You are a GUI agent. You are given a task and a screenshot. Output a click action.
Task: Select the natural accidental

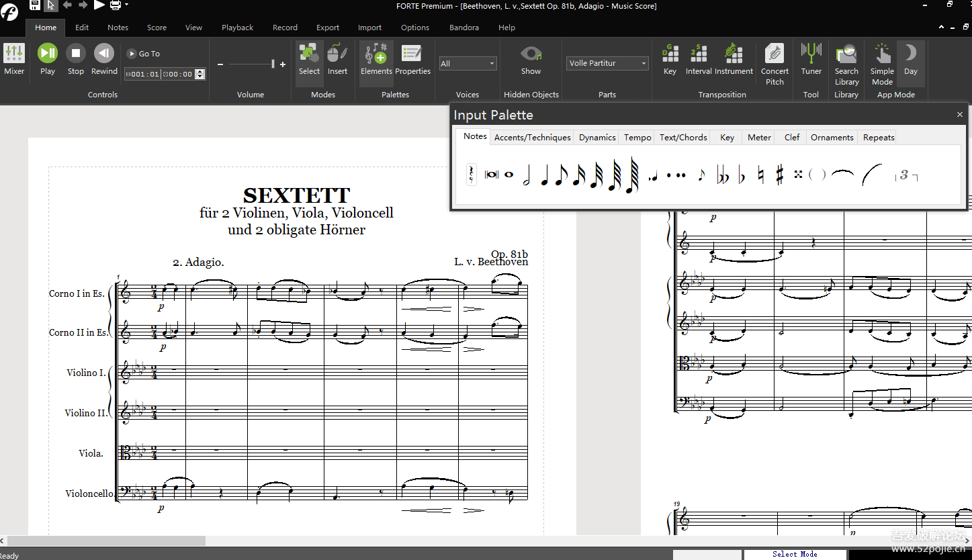click(x=760, y=175)
